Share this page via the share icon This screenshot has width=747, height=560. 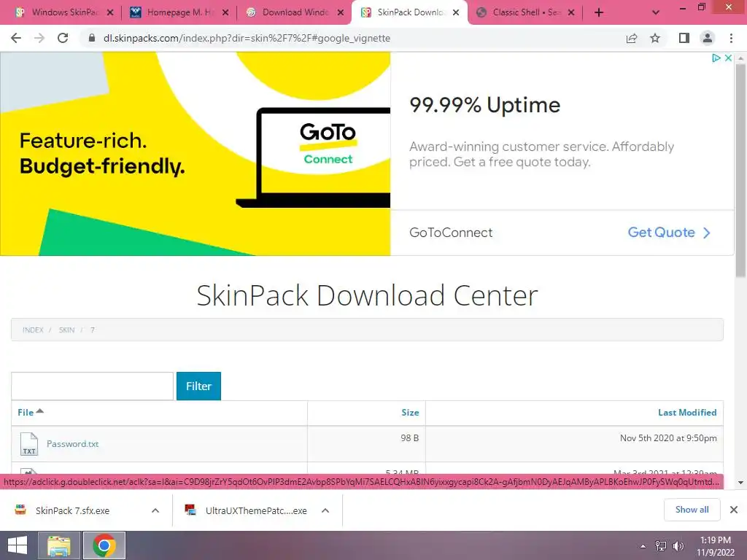[x=632, y=38]
